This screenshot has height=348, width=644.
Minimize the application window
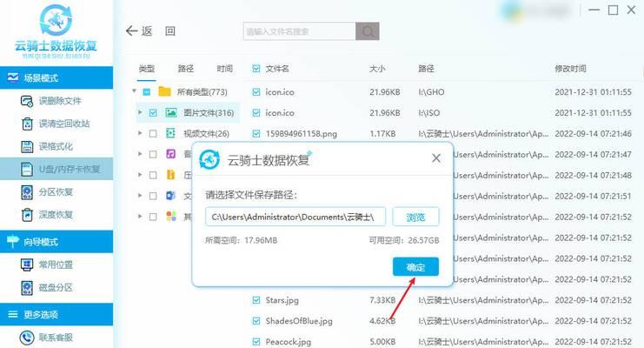point(594,10)
